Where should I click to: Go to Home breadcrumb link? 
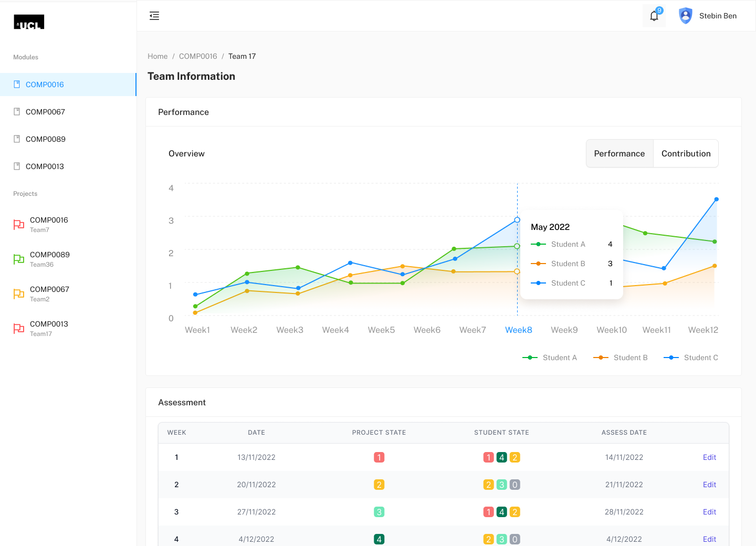tap(157, 56)
